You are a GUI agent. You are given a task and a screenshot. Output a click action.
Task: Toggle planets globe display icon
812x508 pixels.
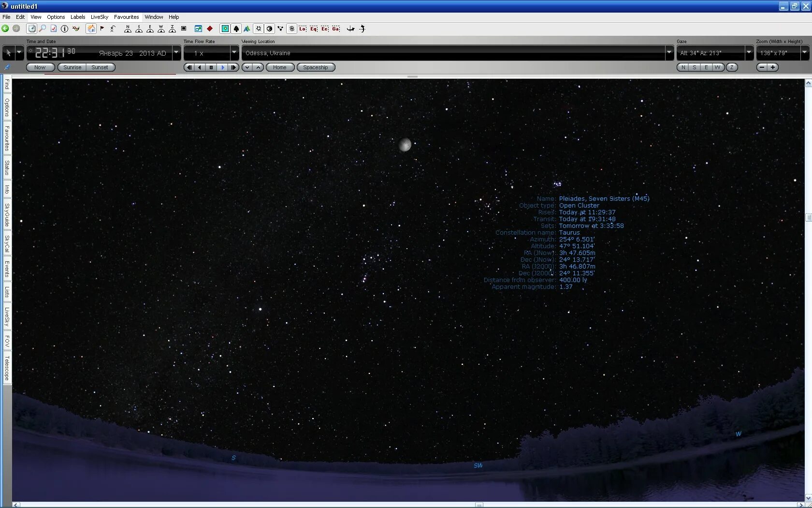[270, 29]
